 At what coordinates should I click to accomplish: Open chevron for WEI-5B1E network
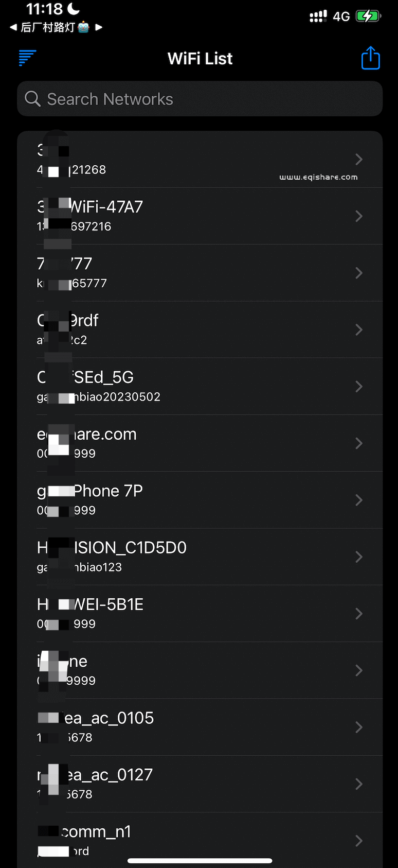click(359, 614)
